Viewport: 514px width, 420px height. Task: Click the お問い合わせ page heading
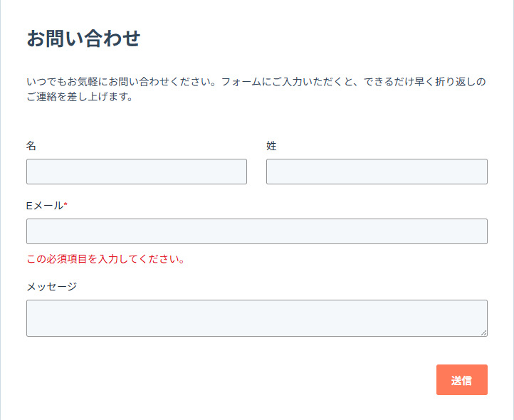tap(83, 38)
